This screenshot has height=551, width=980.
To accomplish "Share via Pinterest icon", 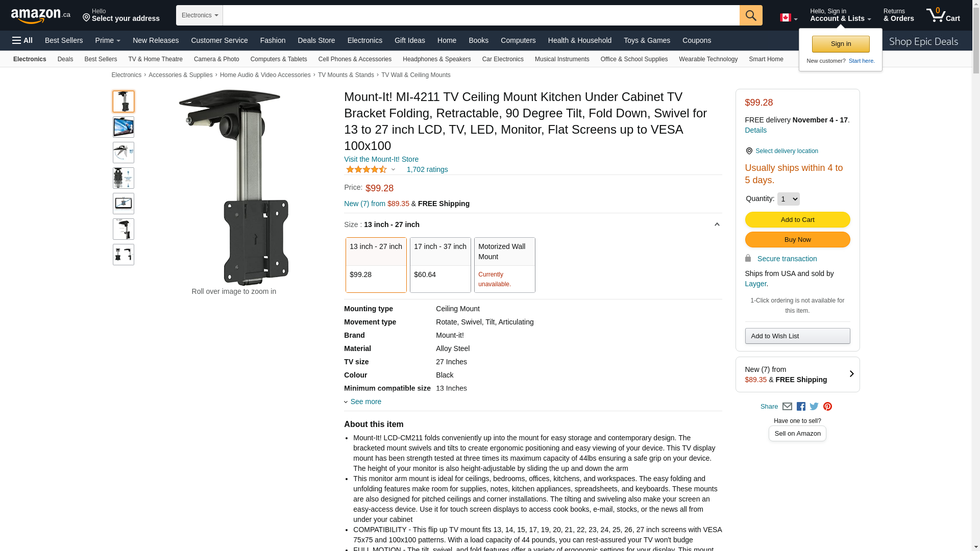I will click(x=827, y=407).
